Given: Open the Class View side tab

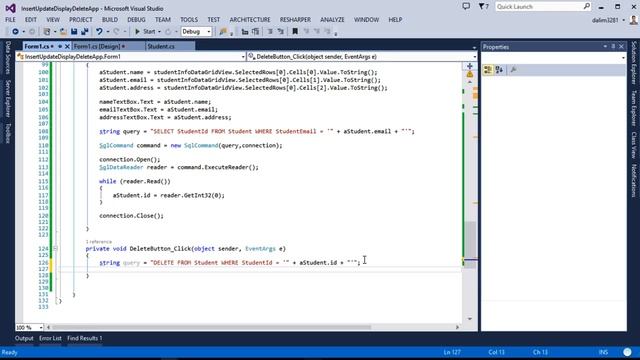Looking at the screenshot, I should (634, 144).
